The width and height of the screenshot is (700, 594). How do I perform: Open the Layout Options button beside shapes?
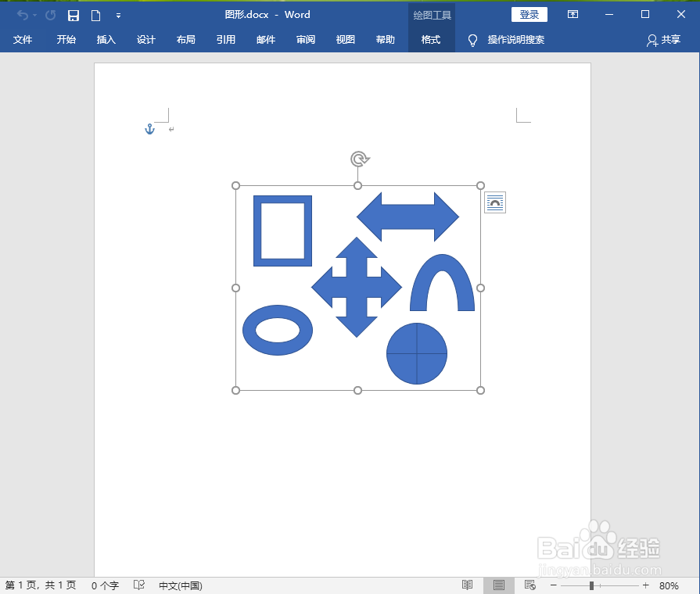coord(494,202)
